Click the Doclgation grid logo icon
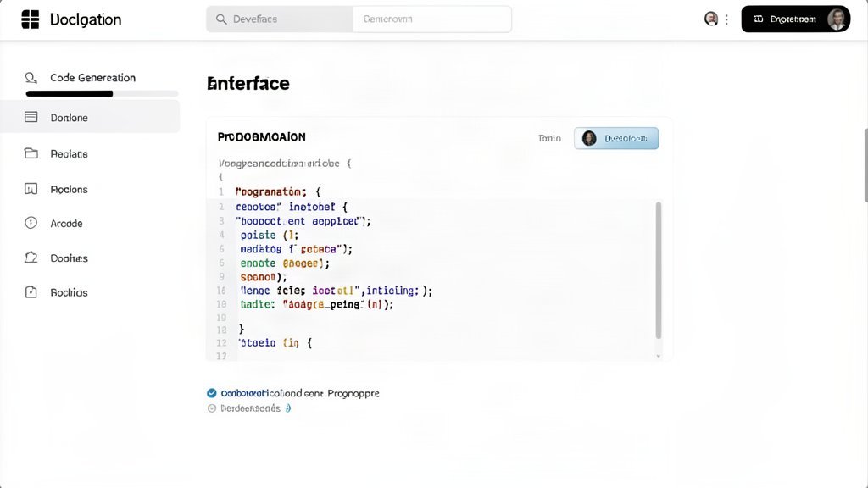The height and width of the screenshot is (488, 868). point(31,19)
